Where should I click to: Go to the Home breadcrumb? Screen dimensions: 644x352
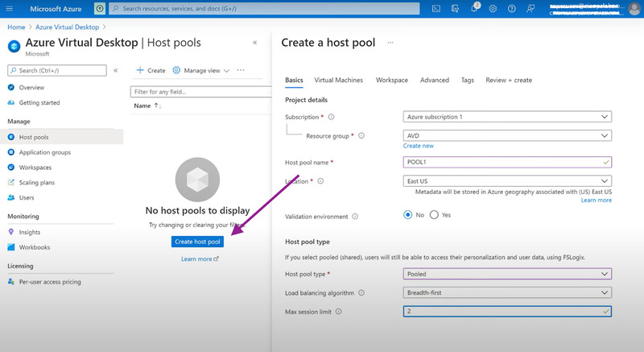16,27
